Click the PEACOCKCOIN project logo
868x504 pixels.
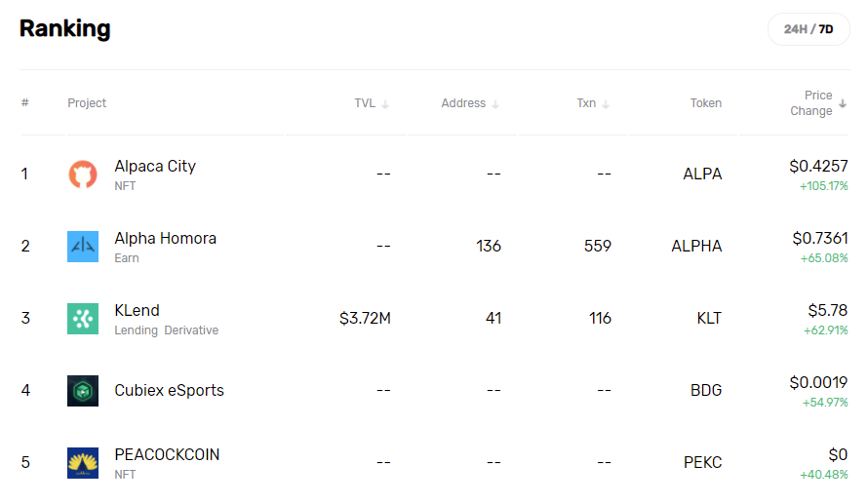(x=83, y=462)
